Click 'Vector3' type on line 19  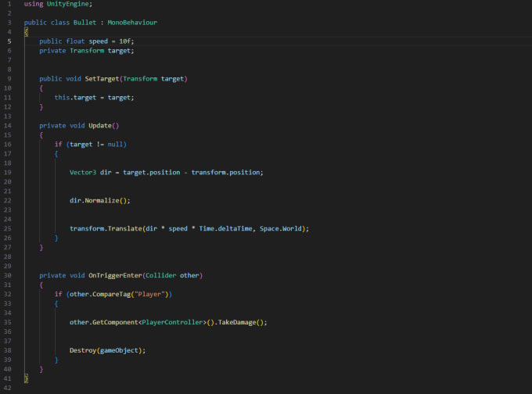point(83,173)
